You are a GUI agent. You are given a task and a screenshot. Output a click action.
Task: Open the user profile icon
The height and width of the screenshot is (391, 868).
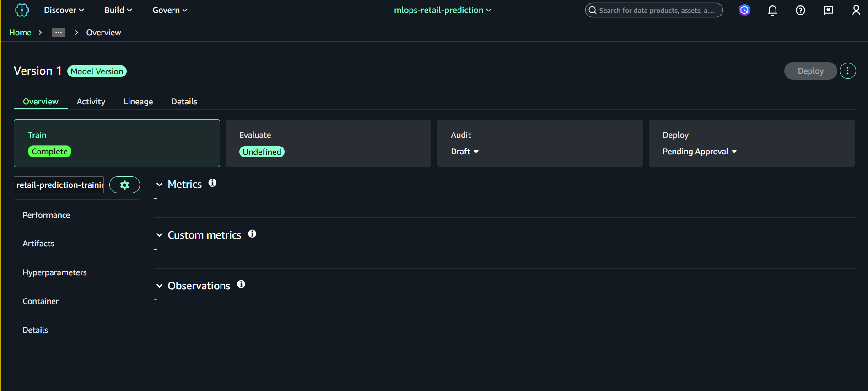pos(856,10)
